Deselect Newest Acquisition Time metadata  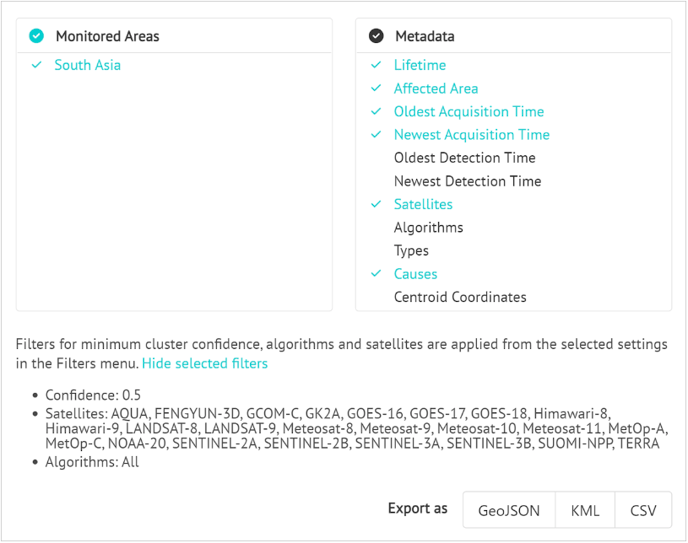[x=472, y=135]
